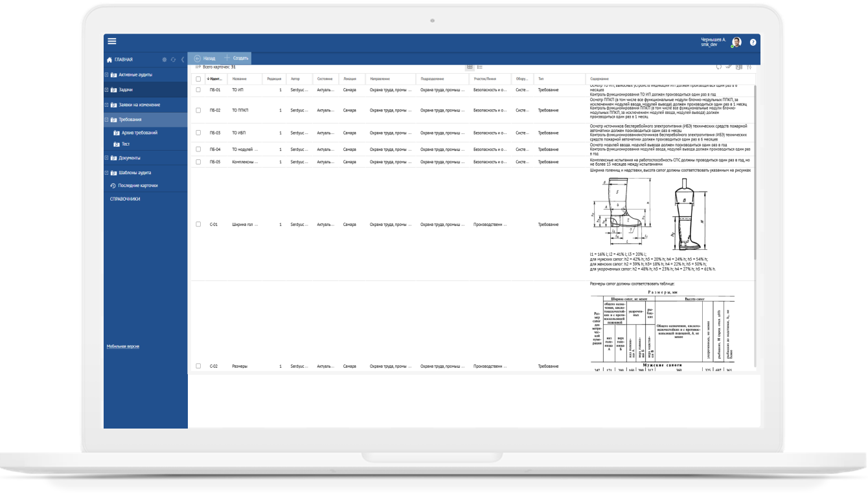The width and height of the screenshot is (868, 503).
Task: Collapse the Требования tree node
Action: (x=106, y=120)
